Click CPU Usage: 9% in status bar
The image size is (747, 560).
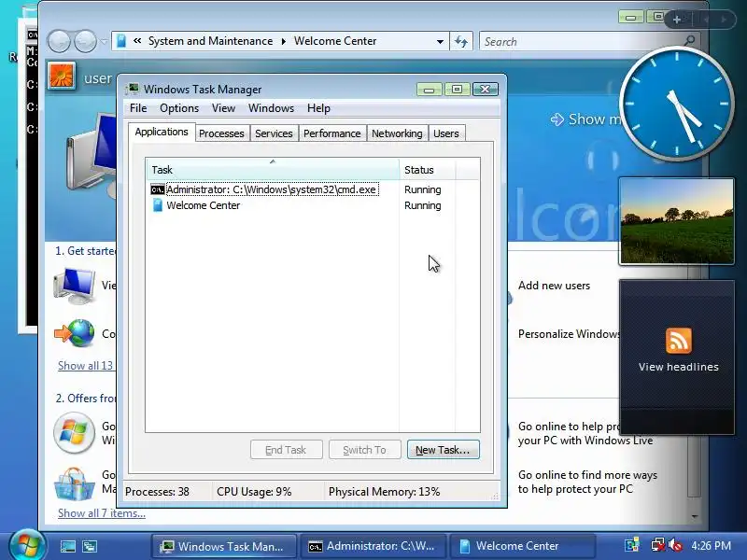point(254,492)
